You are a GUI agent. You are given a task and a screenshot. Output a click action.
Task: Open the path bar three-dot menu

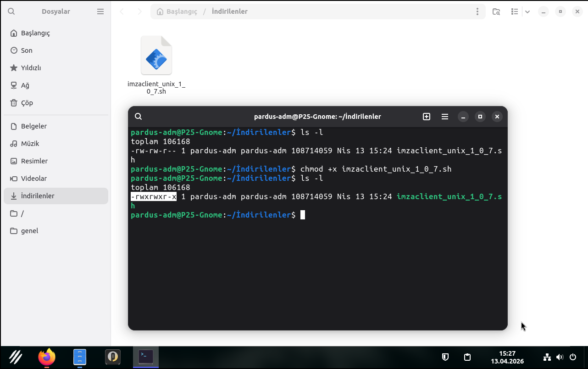(x=477, y=11)
